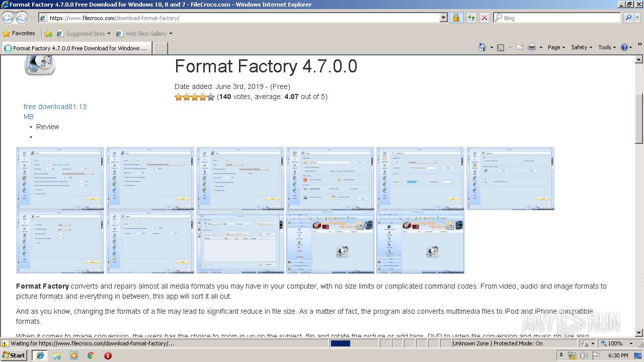Click into the URL address field
Screen dimensions: 644x362
244,18
